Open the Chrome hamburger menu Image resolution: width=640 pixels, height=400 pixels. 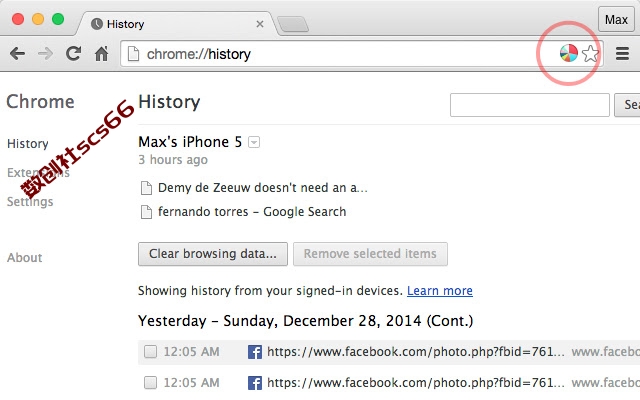click(x=622, y=53)
